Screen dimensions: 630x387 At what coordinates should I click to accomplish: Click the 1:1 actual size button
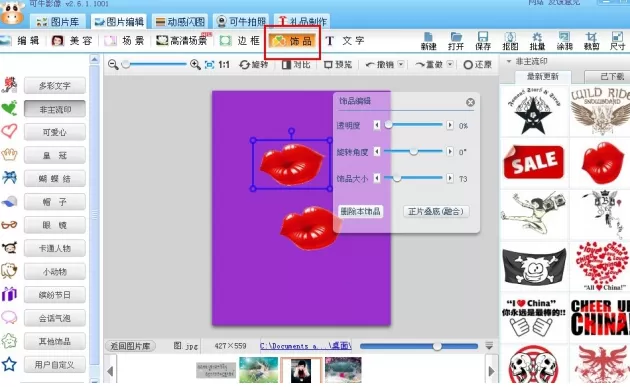click(x=224, y=65)
